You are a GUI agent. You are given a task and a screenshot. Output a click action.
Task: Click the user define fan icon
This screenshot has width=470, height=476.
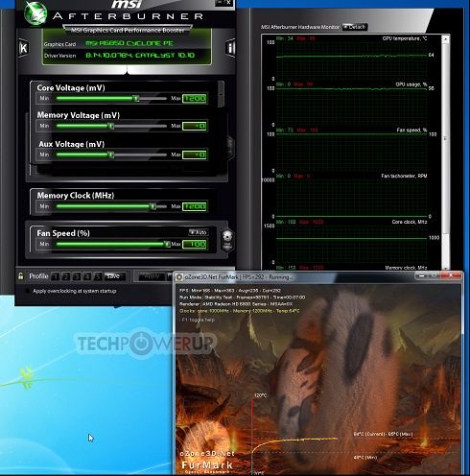(227, 240)
